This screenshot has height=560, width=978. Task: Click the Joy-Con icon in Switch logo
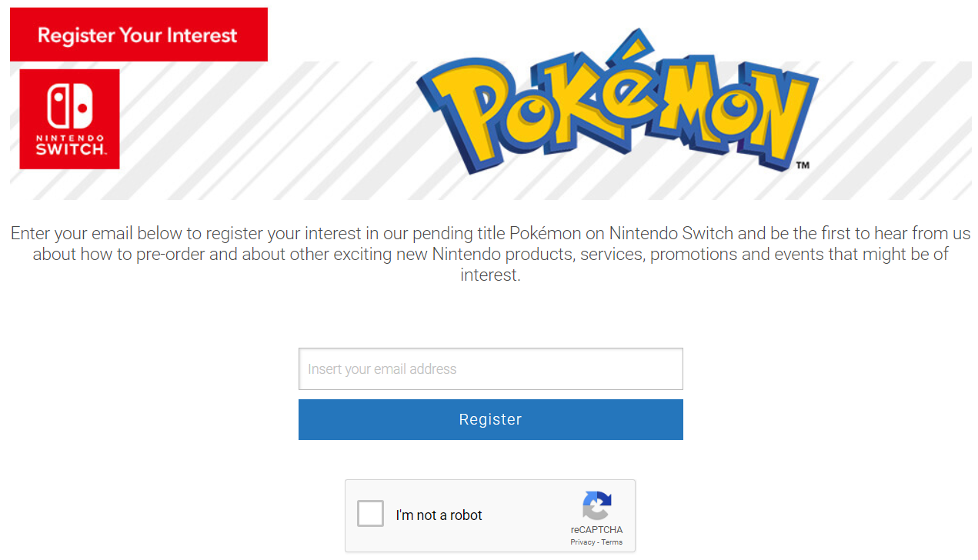pyautogui.click(x=69, y=105)
